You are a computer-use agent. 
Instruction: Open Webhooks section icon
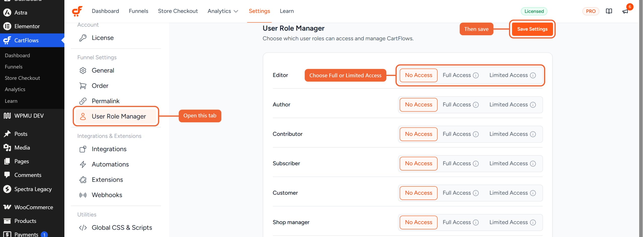pos(83,195)
